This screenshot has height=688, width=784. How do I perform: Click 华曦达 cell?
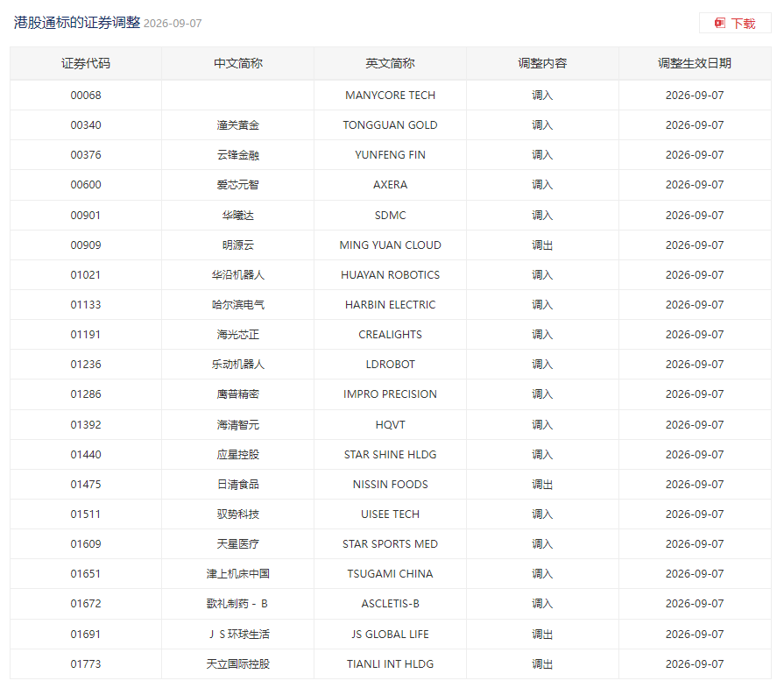point(238,215)
